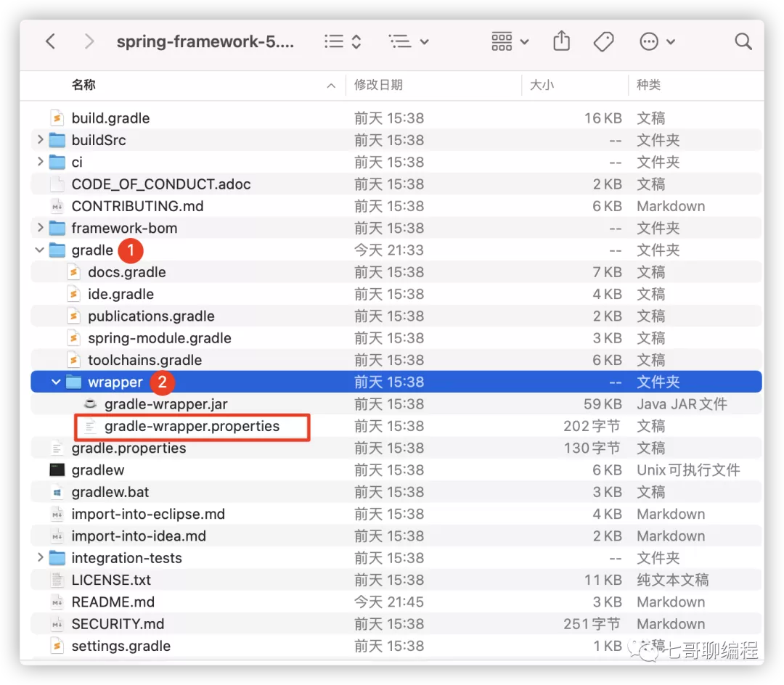Open the list view switcher
Image resolution: width=784 pixels, height=685 pixels.
point(343,41)
